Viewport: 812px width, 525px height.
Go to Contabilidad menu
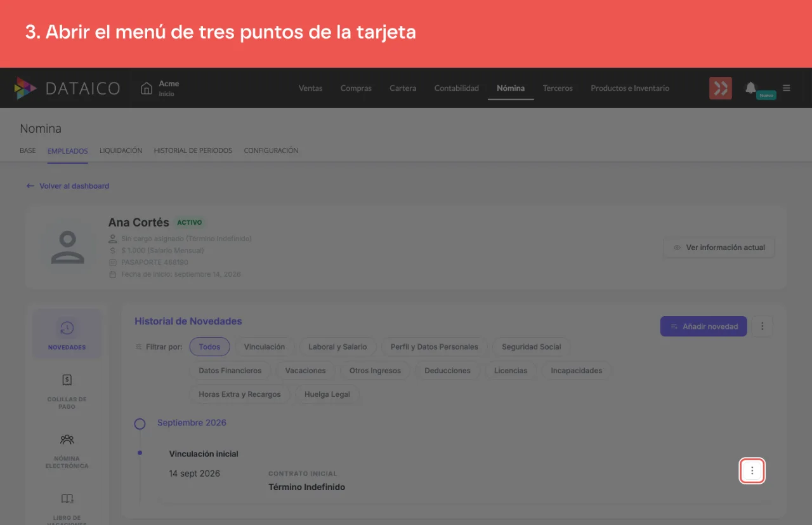[x=456, y=88]
